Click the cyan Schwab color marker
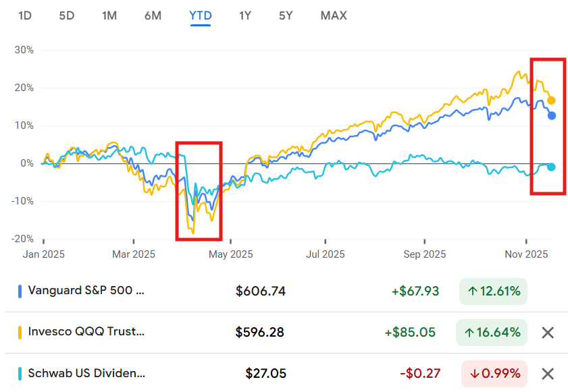 click(x=20, y=373)
